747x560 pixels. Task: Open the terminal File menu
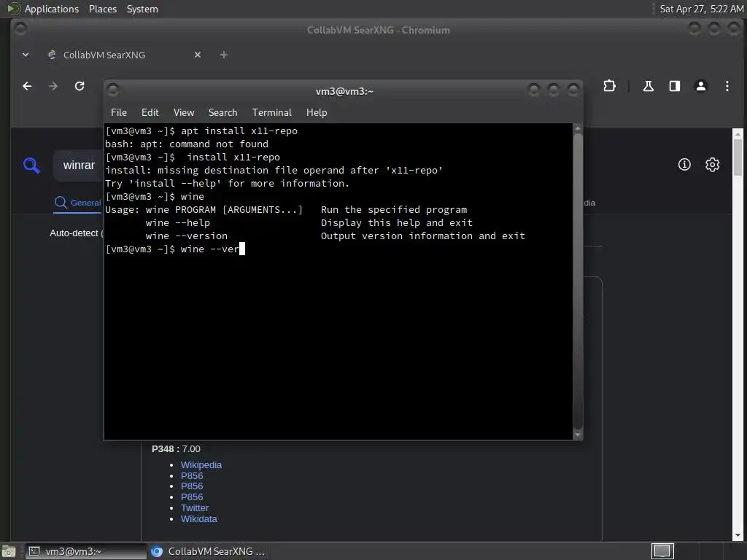coord(119,113)
